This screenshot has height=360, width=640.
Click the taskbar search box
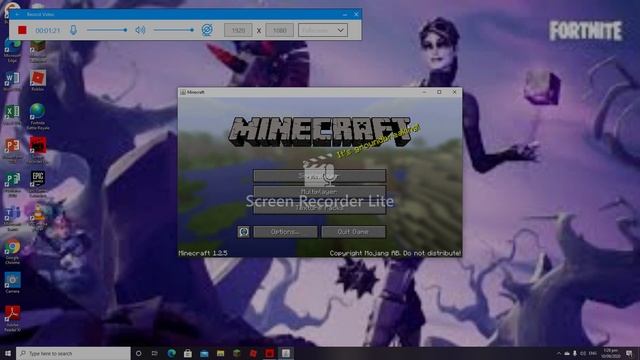tap(73, 353)
